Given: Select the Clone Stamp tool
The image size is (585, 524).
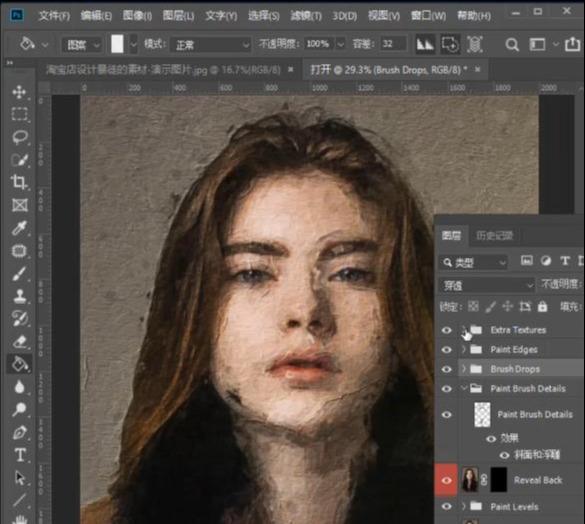Looking at the screenshot, I should [19, 296].
